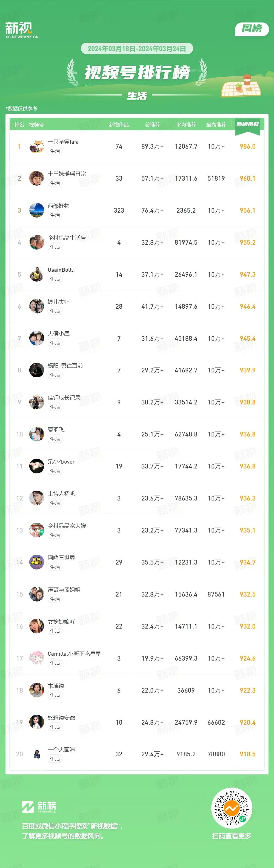
Task: Open the 乡村晶晶生活号 account name
Action: coord(67,238)
